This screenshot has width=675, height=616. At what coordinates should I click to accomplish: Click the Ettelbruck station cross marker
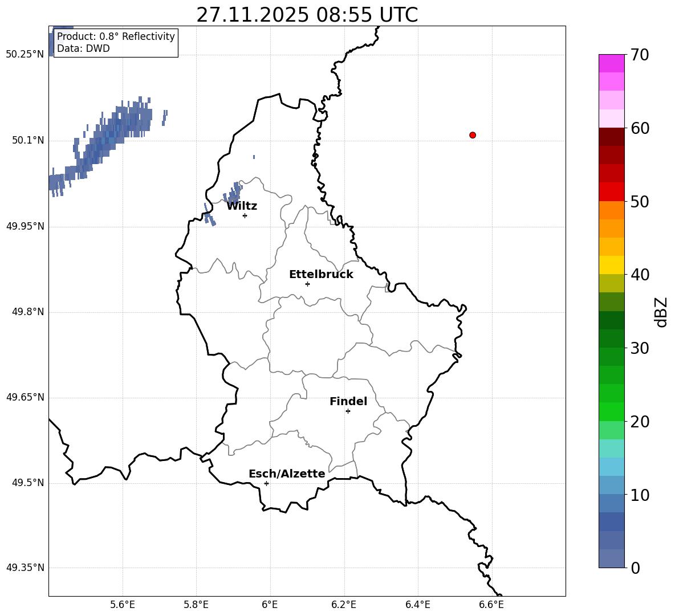click(x=307, y=284)
